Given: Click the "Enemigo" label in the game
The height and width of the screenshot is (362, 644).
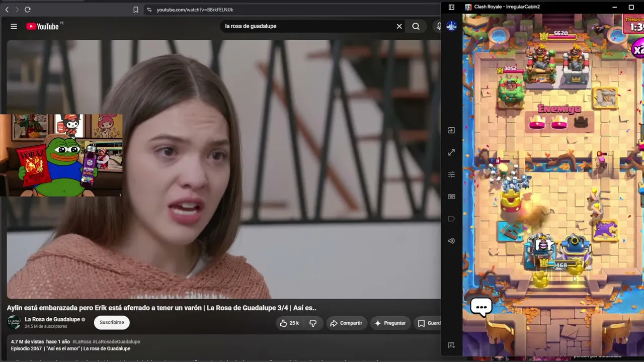Looking at the screenshot, I should click(x=559, y=109).
